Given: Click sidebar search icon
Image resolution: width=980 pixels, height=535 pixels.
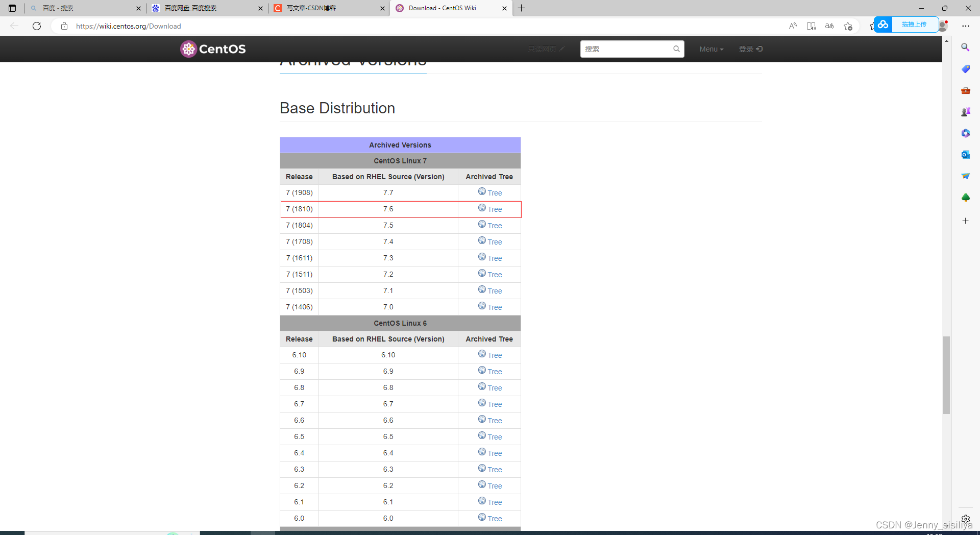Looking at the screenshot, I should tap(965, 47).
